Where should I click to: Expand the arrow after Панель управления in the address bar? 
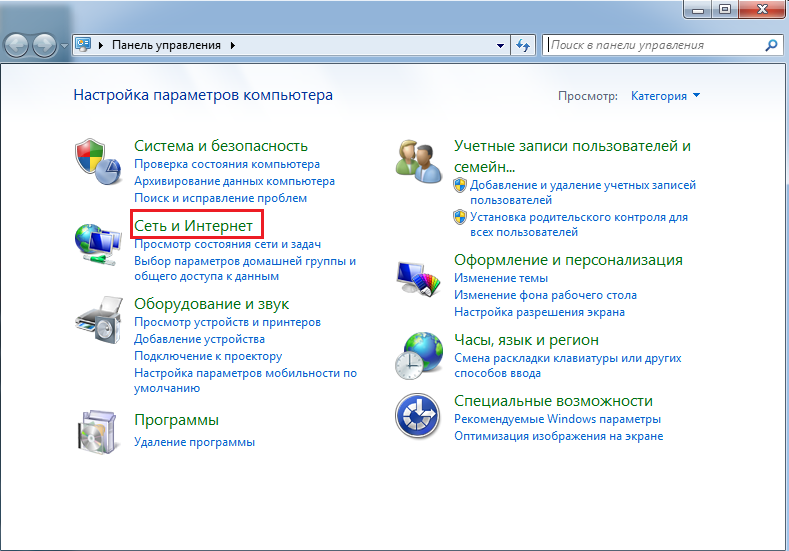(x=232, y=45)
